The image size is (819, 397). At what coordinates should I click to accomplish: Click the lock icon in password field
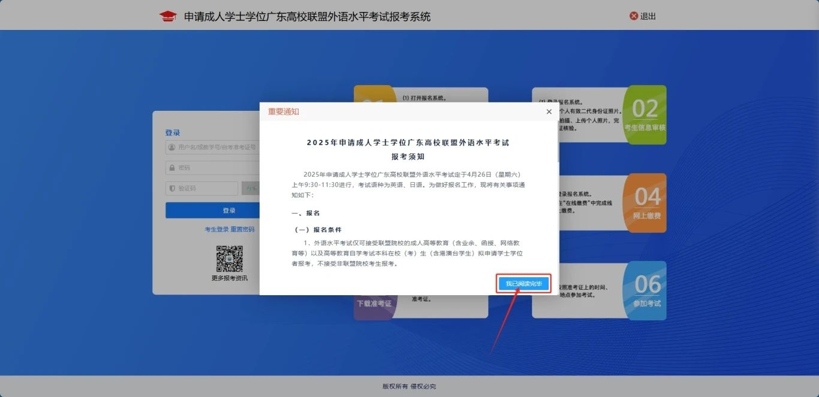(x=171, y=168)
